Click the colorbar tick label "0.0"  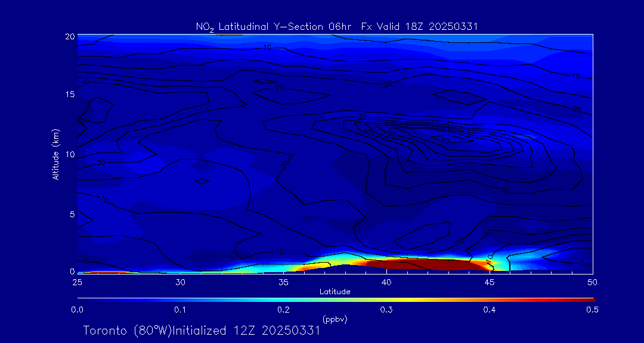click(77, 310)
